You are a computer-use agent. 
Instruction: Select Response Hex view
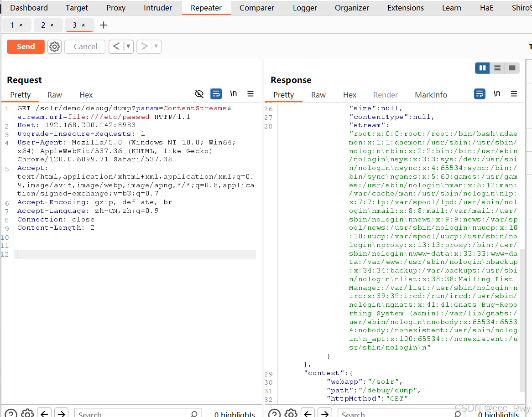click(x=349, y=95)
